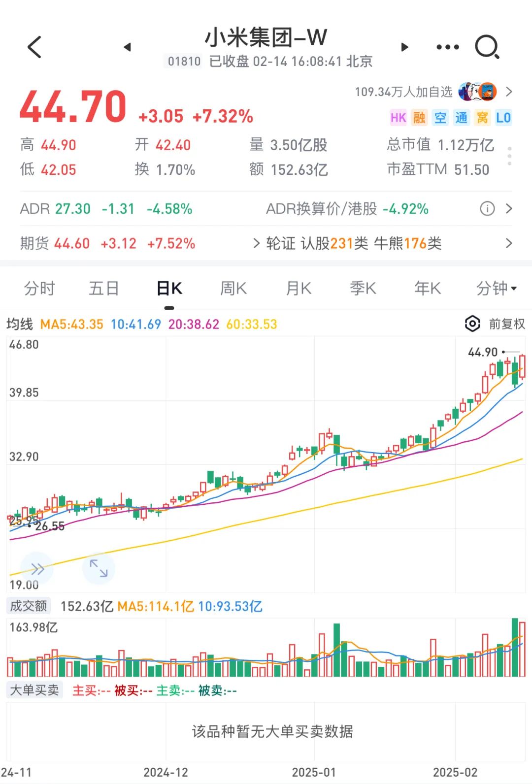Tap the 量 3.50亿股 volume value

point(289,145)
